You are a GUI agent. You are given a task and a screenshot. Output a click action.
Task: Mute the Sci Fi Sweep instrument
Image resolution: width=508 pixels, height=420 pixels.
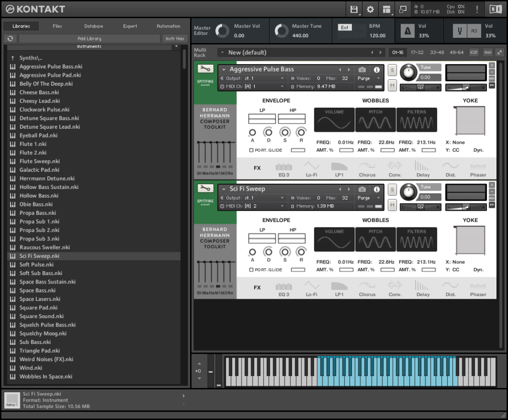click(392, 204)
